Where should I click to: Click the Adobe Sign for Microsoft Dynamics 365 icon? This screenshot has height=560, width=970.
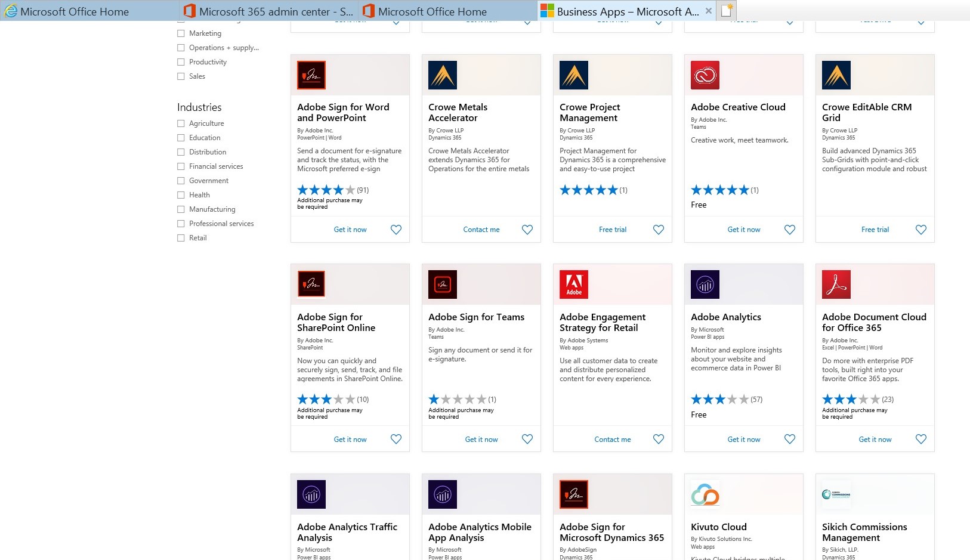point(574,494)
